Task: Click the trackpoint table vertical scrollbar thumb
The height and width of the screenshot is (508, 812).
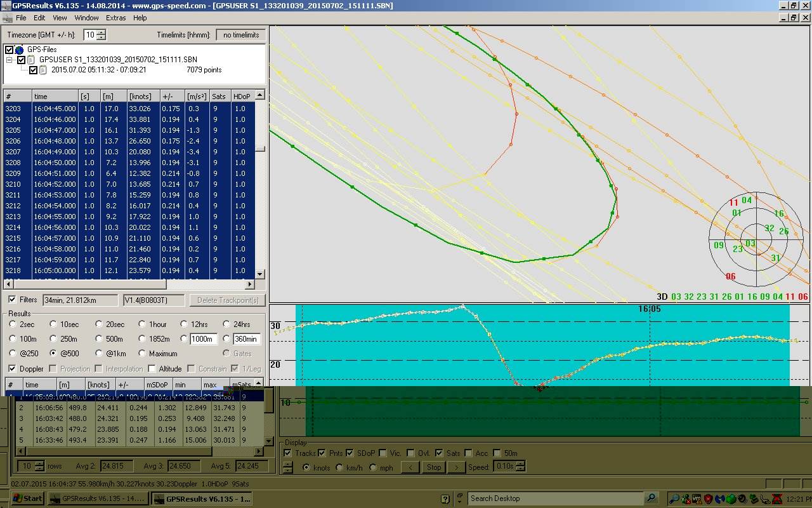Action: click(x=259, y=149)
